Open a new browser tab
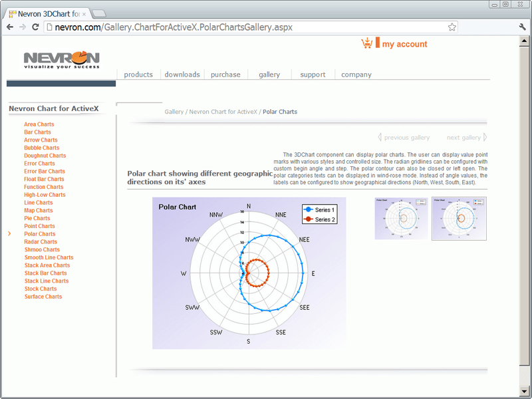Viewport: 532px width, 399px height. coord(98,13)
